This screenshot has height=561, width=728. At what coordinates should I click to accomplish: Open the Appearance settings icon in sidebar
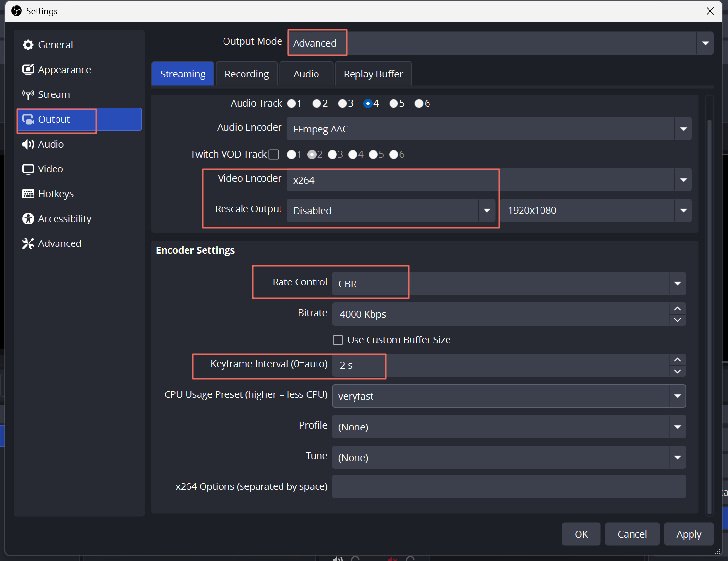[28, 70]
